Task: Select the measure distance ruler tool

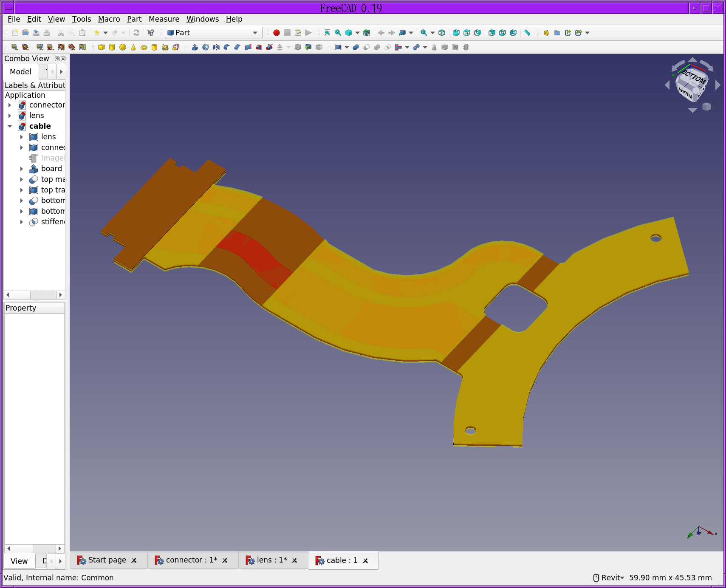Action: 527,33
